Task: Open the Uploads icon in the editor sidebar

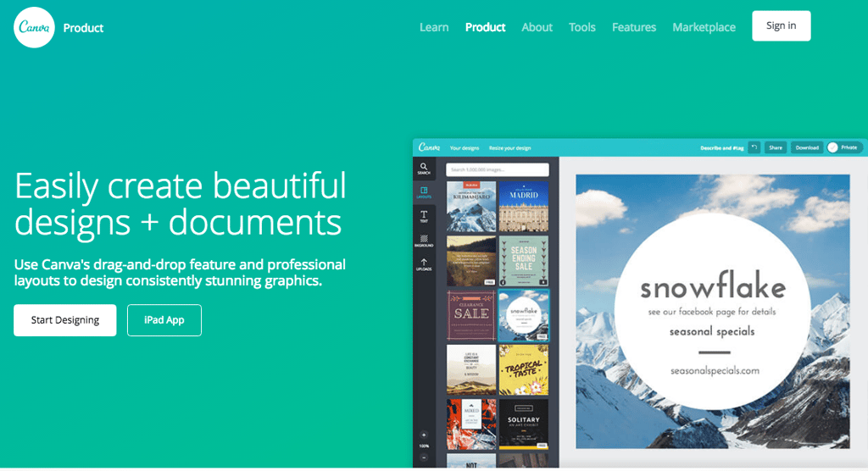Action: click(424, 264)
